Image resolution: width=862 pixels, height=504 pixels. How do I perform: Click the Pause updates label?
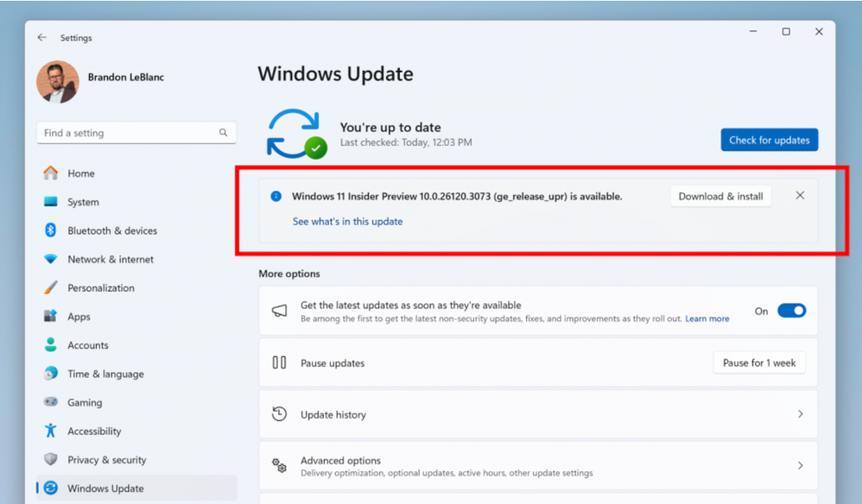333,363
